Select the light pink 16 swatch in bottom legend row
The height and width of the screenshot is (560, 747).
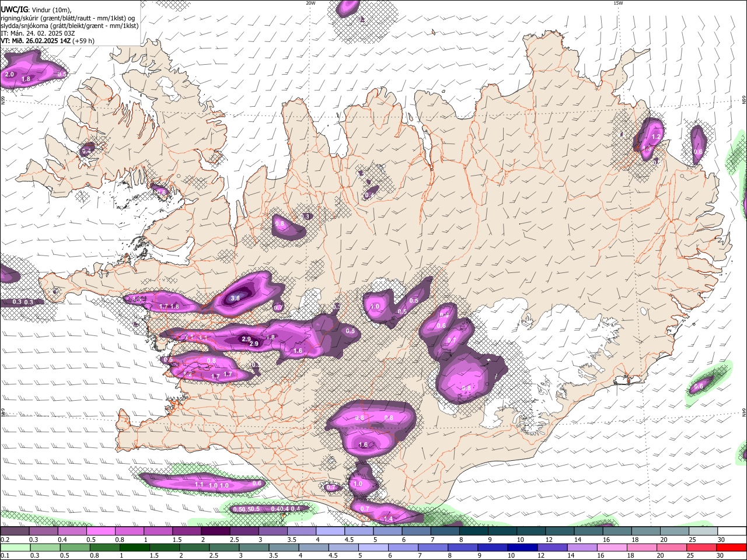pyautogui.click(x=612, y=548)
